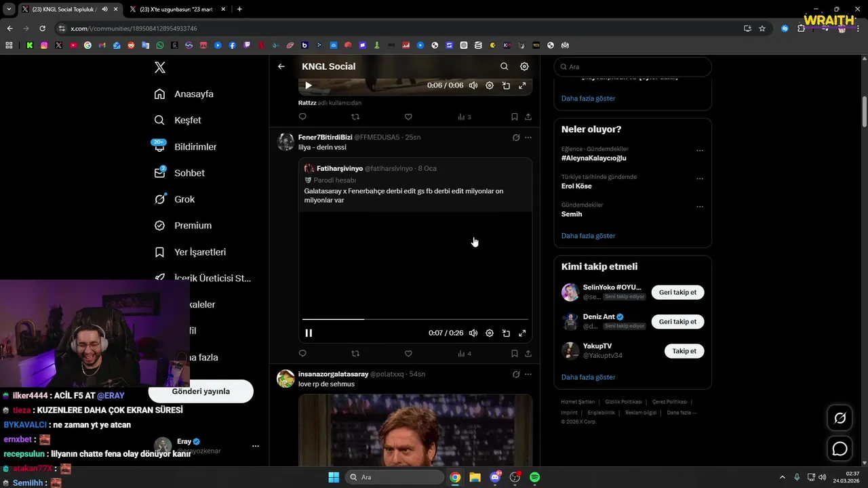868x488 pixels.
Task: Click the browser address bar
Action: point(400,28)
